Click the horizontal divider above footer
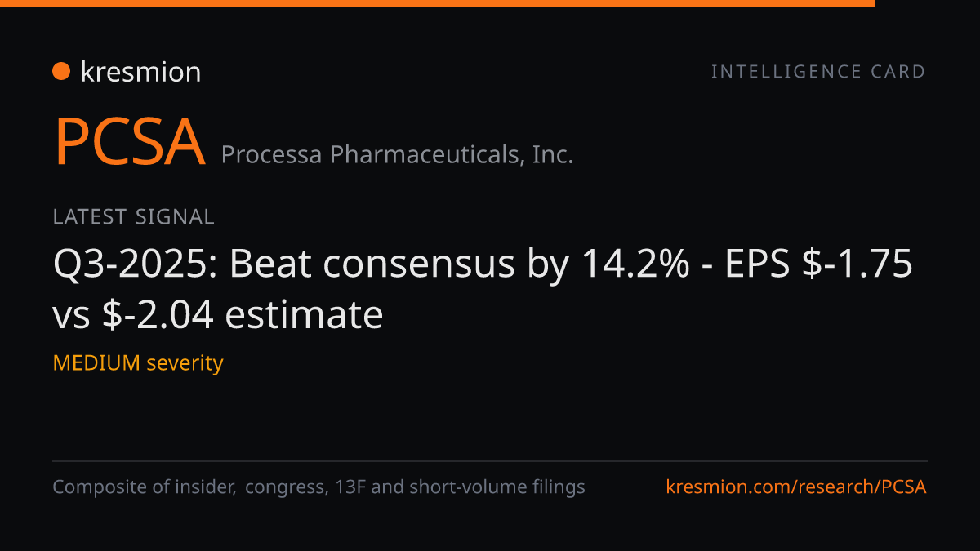This screenshot has height=551, width=980. tap(490, 461)
